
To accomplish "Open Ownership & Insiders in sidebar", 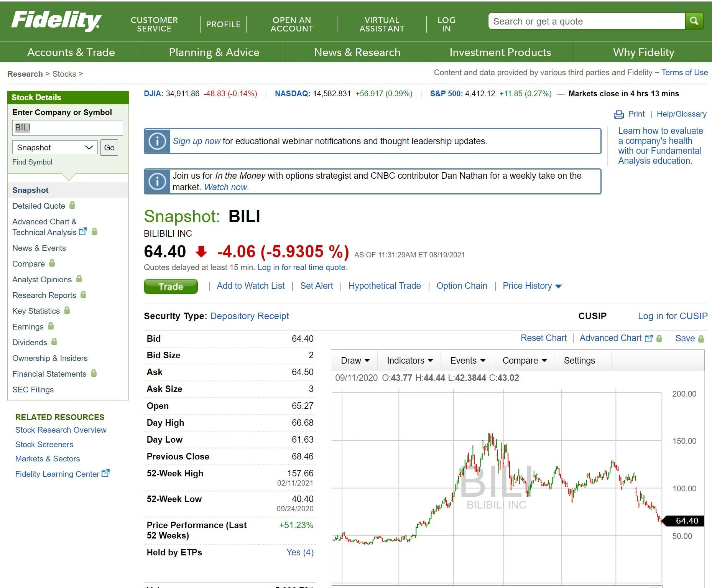I will (x=50, y=358).
